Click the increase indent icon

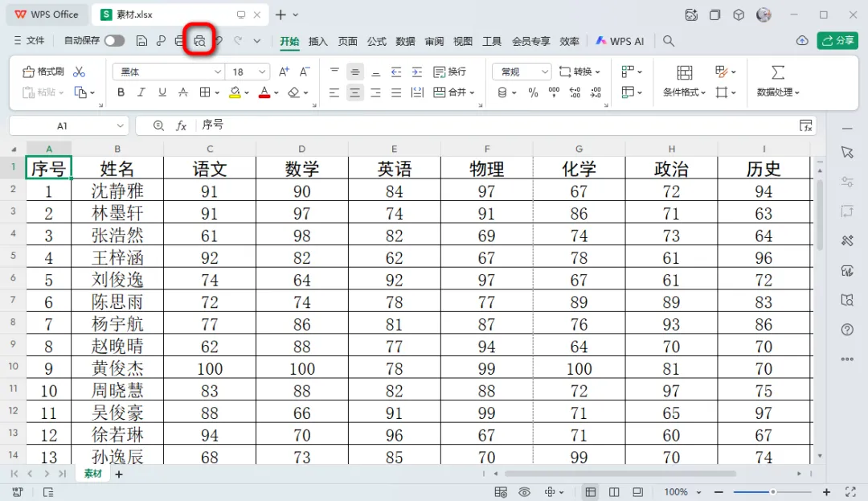coord(417,72)
